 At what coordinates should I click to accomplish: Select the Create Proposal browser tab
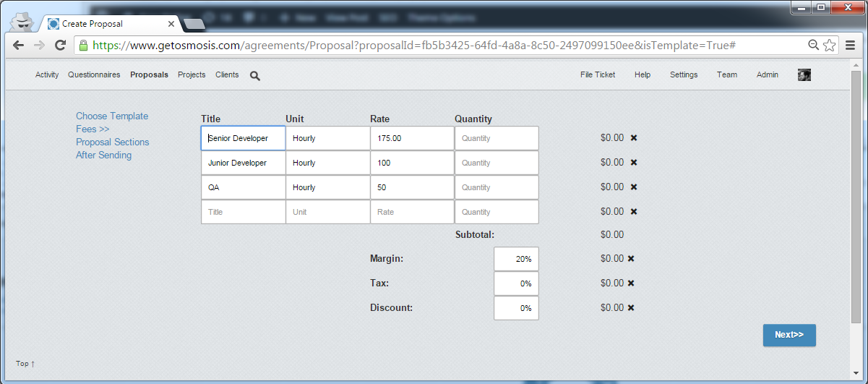108,24
